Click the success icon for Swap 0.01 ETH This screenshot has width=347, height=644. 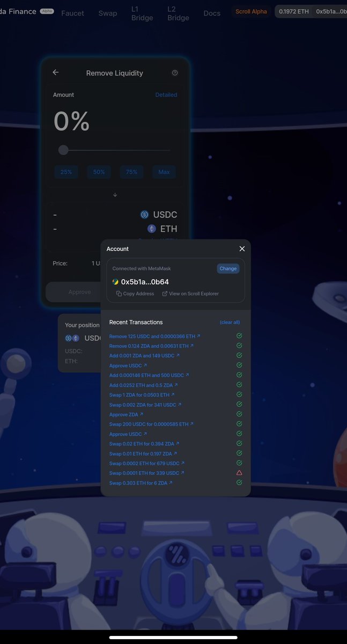239,453
